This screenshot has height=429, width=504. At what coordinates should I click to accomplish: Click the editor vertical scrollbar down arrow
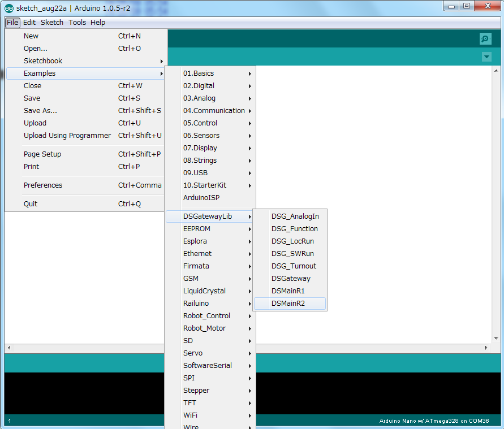(x=496, y=339)
